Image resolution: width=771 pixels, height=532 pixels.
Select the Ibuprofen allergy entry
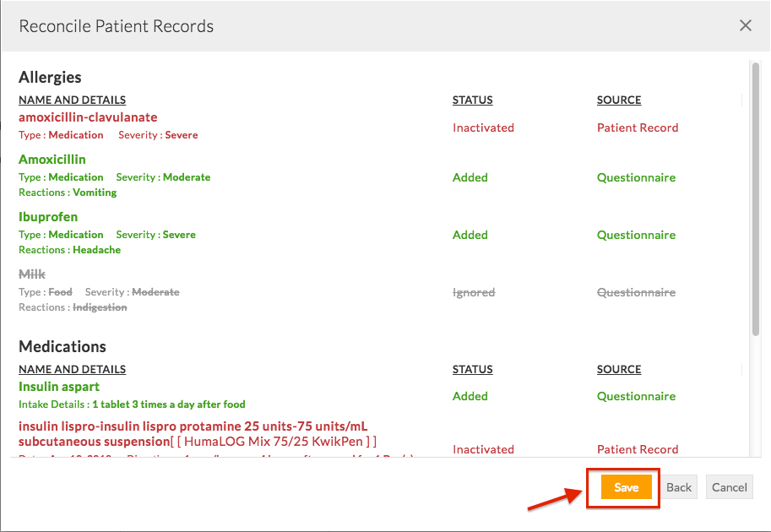coord(48,217)
